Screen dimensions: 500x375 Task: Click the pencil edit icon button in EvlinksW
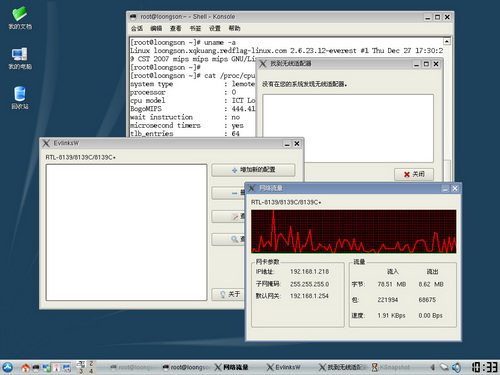click(229, 217)
